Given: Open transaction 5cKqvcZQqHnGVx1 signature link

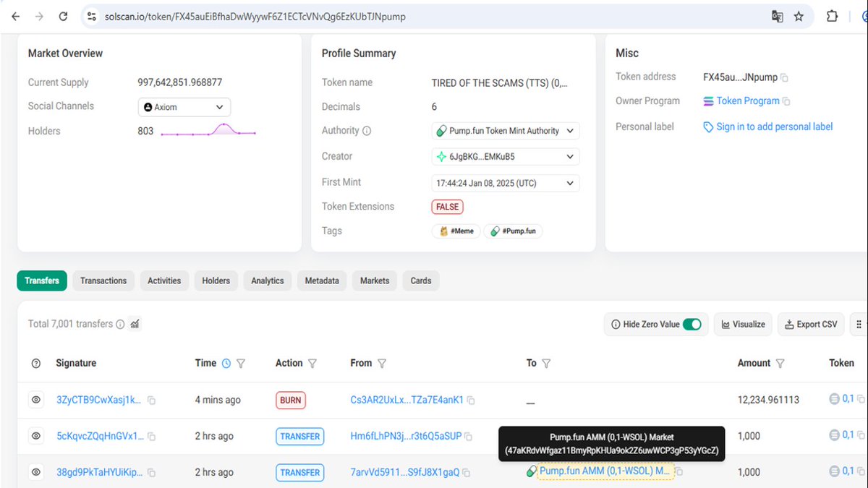Looking at the screenshot, I should coord(99,436).
